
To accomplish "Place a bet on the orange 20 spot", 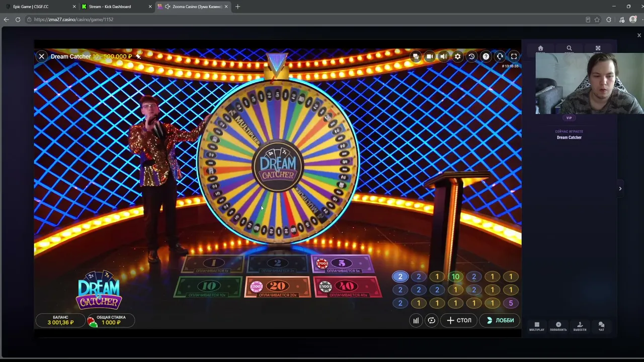I will (x=278, y=287).
